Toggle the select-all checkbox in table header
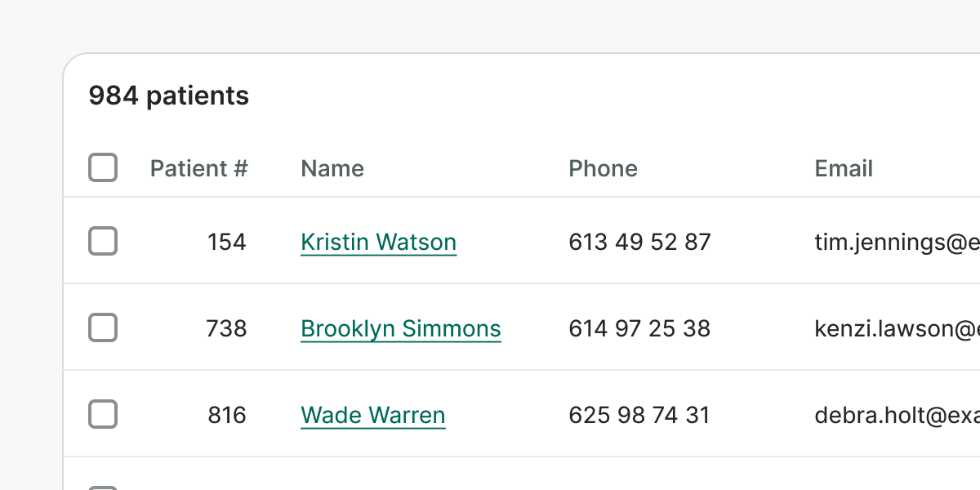The width and height of the screenshot is (980, 490). point(103,168)
